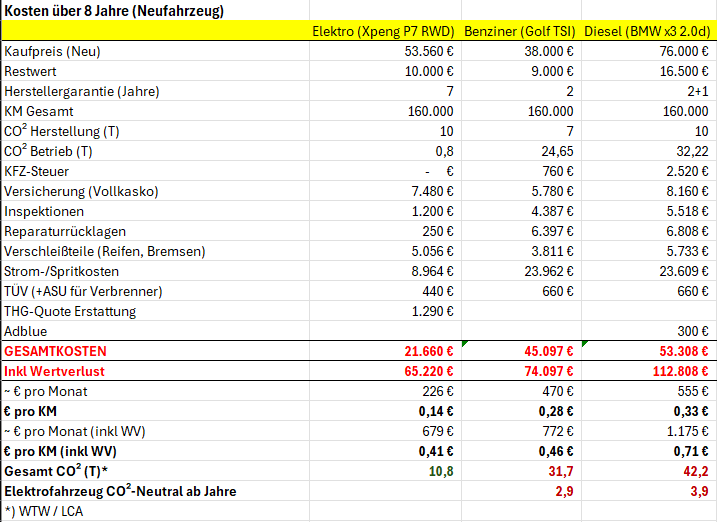Select the '2+1' Herstellergarantie cell
This screenshot has width=717, height=522.
[699, 91]
